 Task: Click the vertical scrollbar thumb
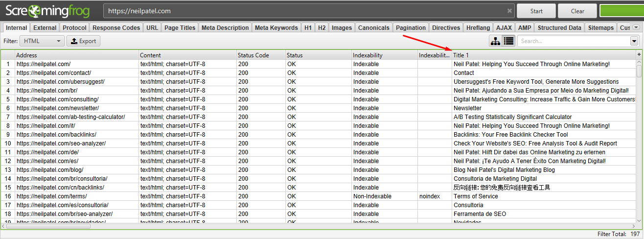(639, 72)
